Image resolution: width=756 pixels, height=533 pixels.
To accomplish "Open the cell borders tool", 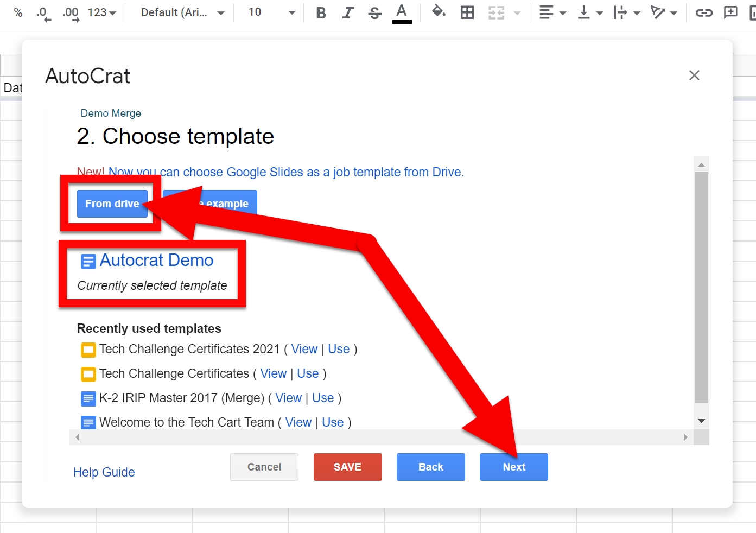I will click(467, 12).
